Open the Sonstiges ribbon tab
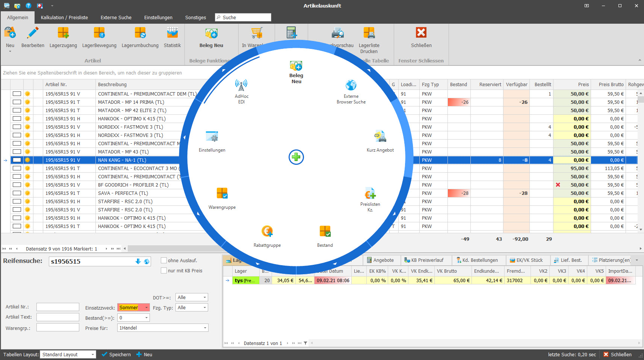Viewport: 644px width, 360px height. coord(195,17)
